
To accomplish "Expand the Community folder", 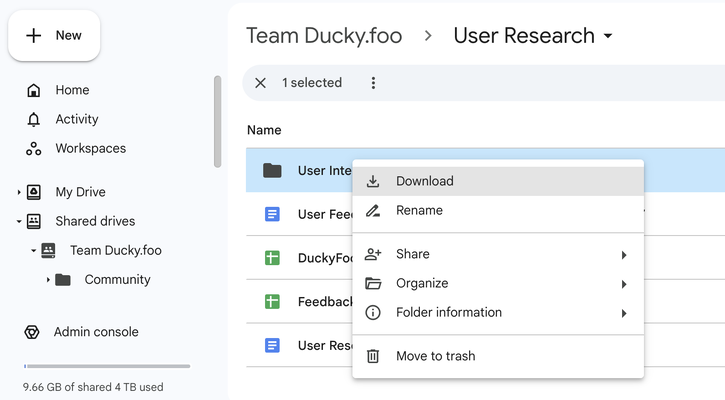I will pyautogui.click(x=48, y=280).
